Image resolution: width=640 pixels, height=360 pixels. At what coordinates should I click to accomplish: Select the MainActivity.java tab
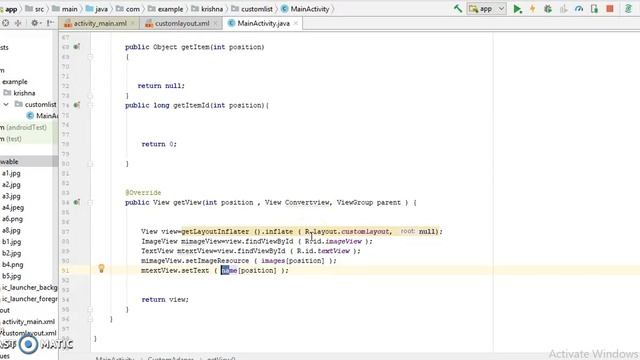[263, 24]
